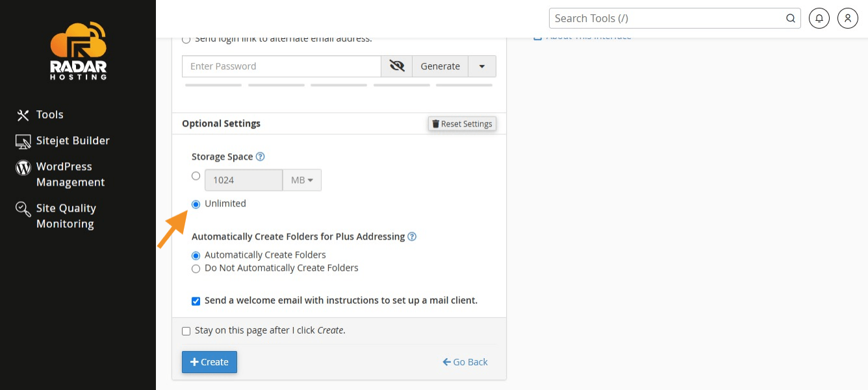Click the Enter Password field
The width and height of the screenshot is (868, 390).
coord(281,66)
